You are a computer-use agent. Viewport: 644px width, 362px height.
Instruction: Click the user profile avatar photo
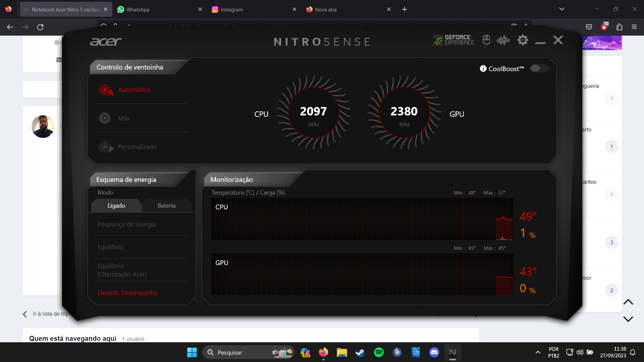tap(43, 126)
